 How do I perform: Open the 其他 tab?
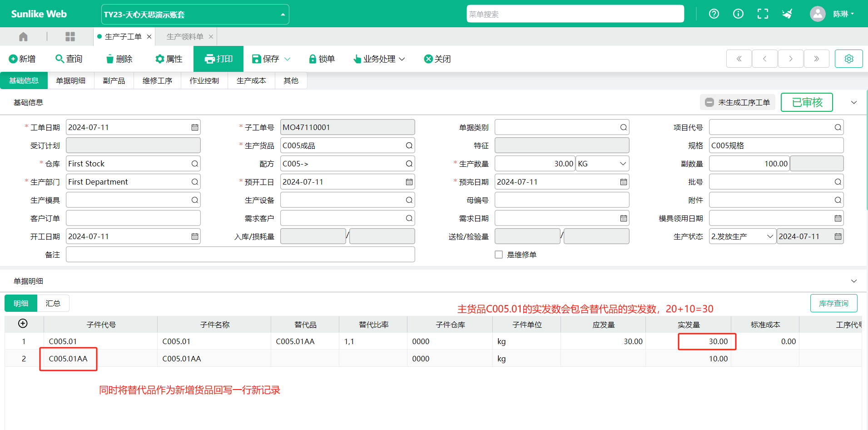point(291,80)
